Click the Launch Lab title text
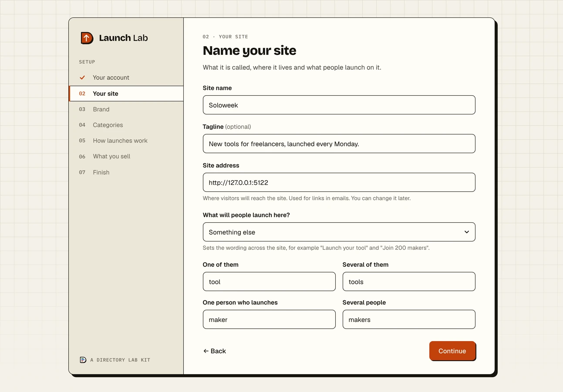 point(123,38)
